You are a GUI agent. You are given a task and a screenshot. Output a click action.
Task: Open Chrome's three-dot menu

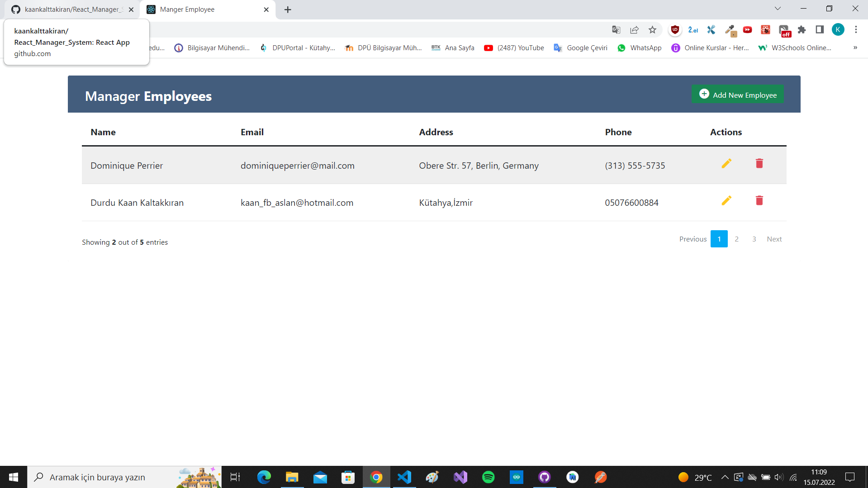click(856, 30)
